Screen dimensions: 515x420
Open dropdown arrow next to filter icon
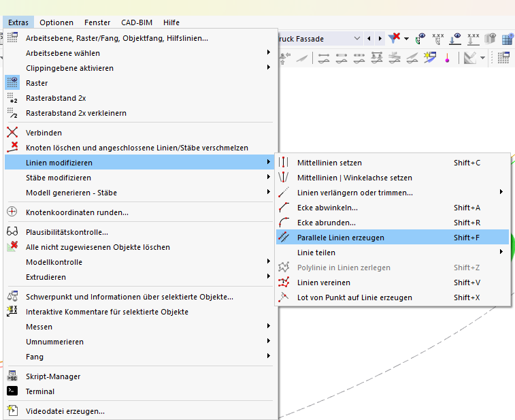(x=406, y=39)
